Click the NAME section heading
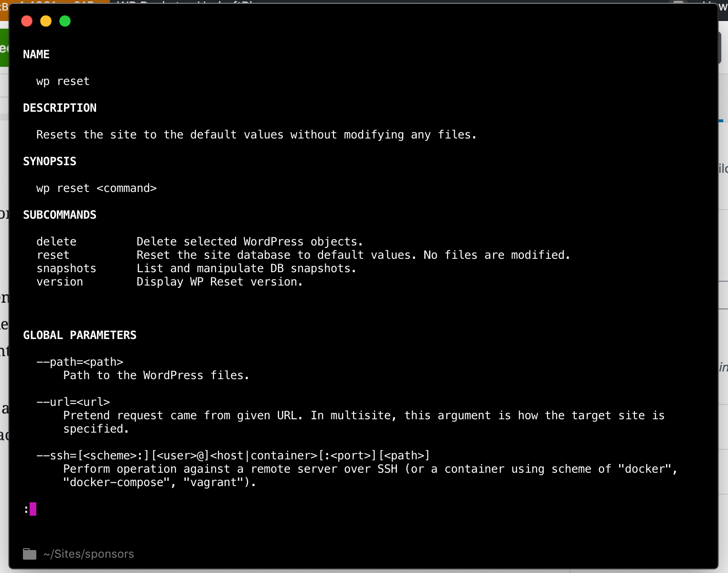Viewport: 728px width, 573px height. point(36,54)
